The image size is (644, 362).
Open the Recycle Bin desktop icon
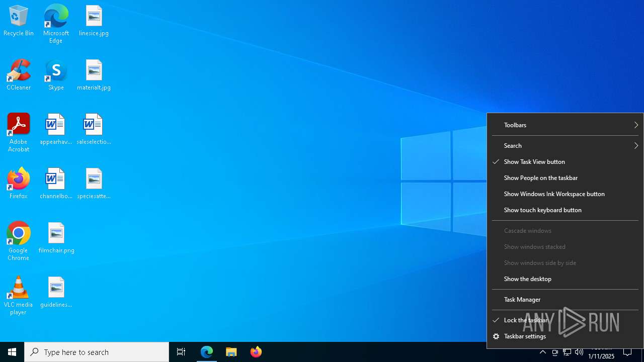[x=19, y=21]
